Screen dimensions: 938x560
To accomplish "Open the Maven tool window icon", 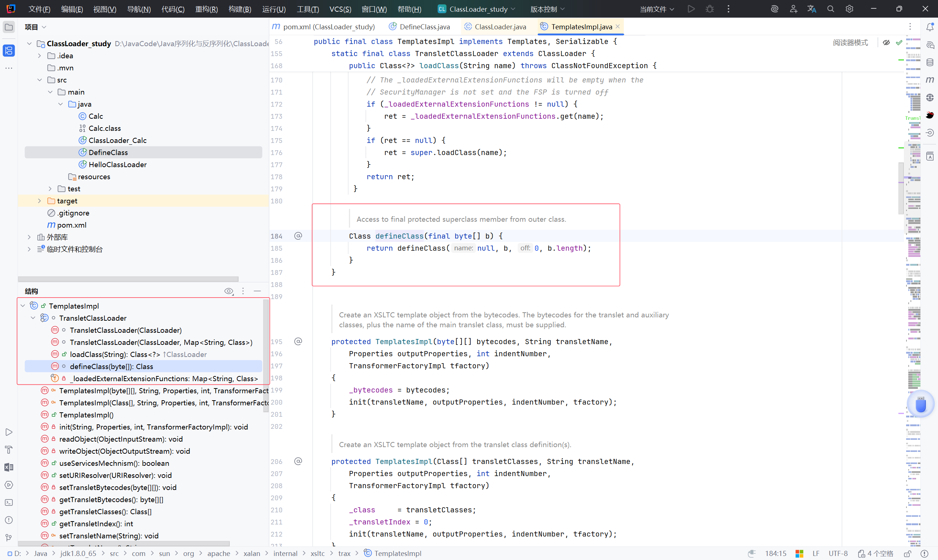I will [930, 80].
